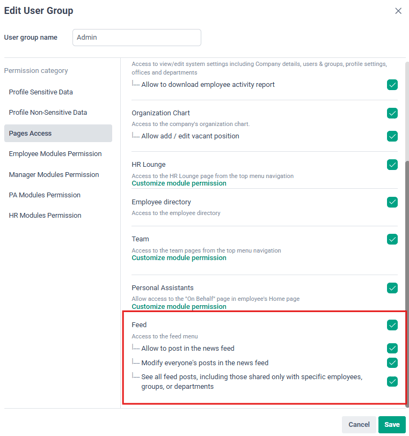Click the User group name field

[x=137, y=37]
